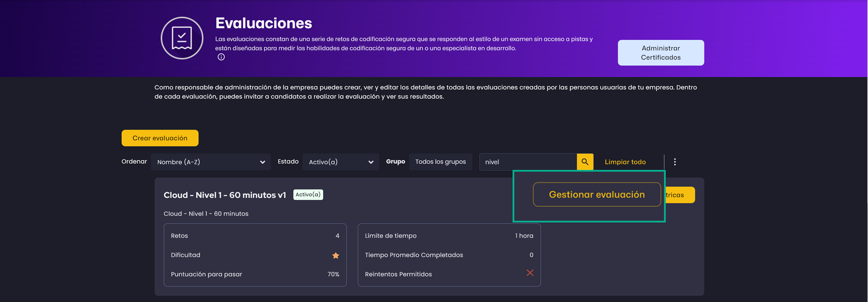The image size is (868, 302).
Task: Click the Limpiar todo link
Action: [x=625, y=162]
